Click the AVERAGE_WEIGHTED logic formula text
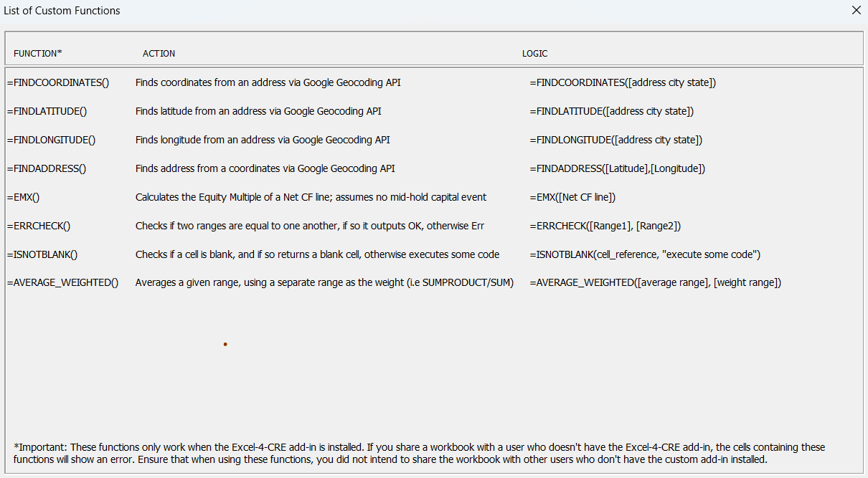The image size is (868, 478). [655, 282]
